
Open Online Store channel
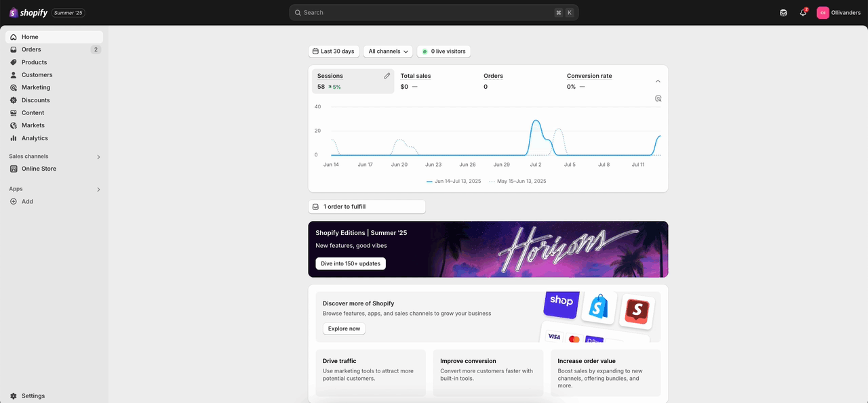click(54, 169)
